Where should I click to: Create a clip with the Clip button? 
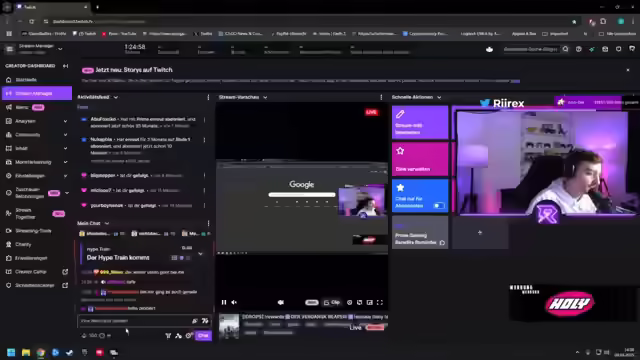click(x=332, y=302)
